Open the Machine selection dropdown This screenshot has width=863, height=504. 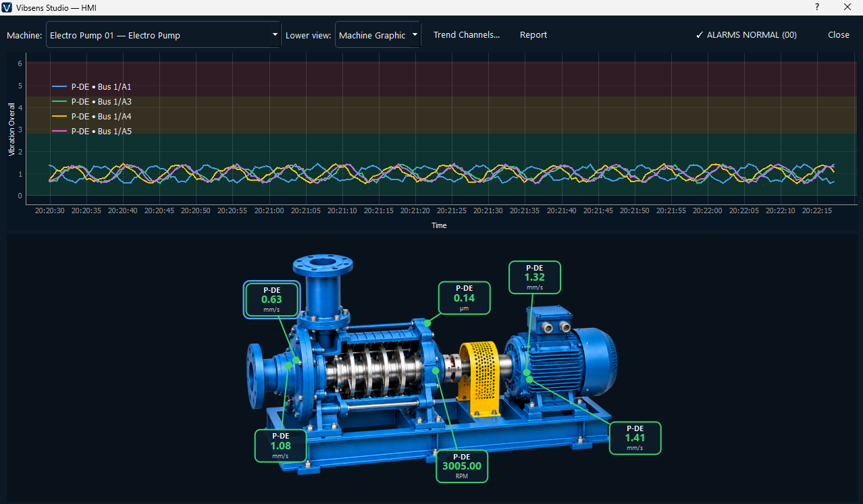pos(163,35)
